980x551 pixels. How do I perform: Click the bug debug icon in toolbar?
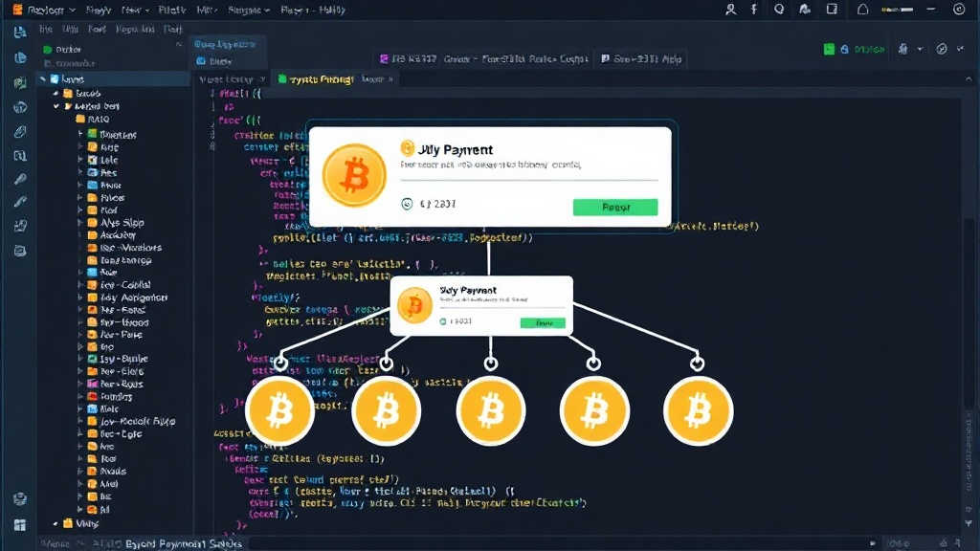pos(902,49)
